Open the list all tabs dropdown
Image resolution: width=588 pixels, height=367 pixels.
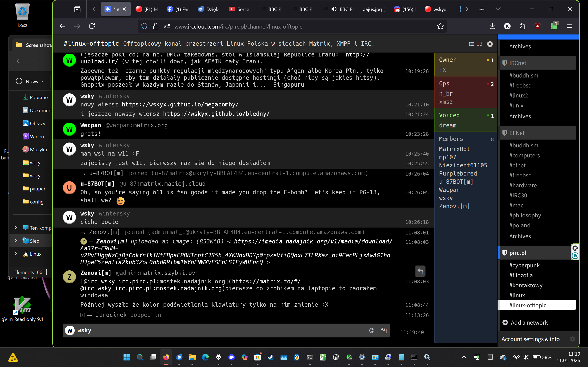pyautogui.click(x=498, y=9)
